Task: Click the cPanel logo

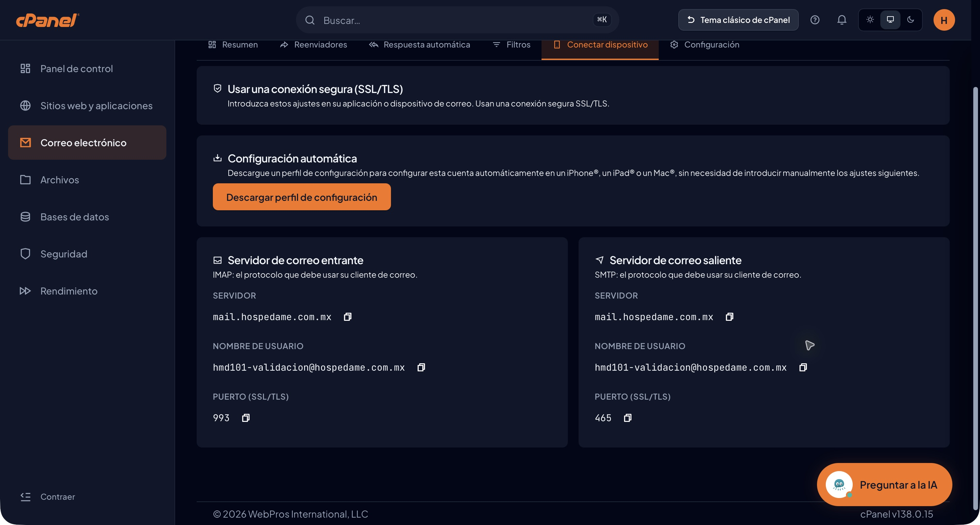Action: coord(47,20)
